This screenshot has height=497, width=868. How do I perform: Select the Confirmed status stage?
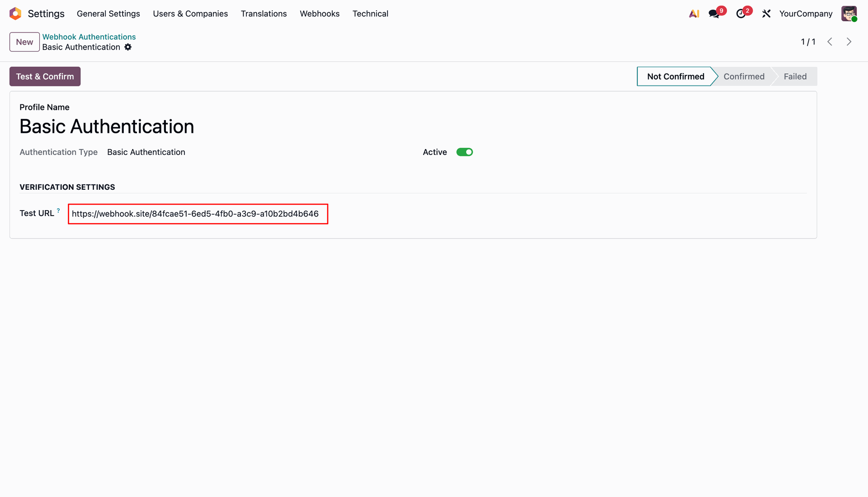click(744, 76)
